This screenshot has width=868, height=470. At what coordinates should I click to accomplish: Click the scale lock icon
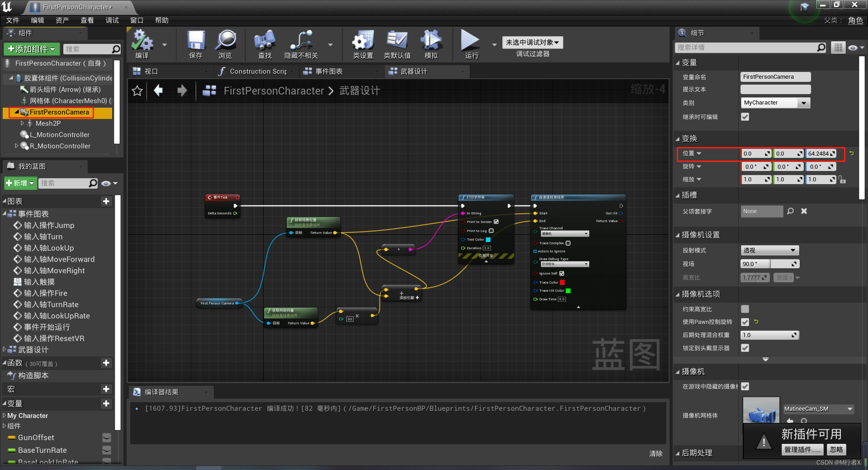pos(842,180)
